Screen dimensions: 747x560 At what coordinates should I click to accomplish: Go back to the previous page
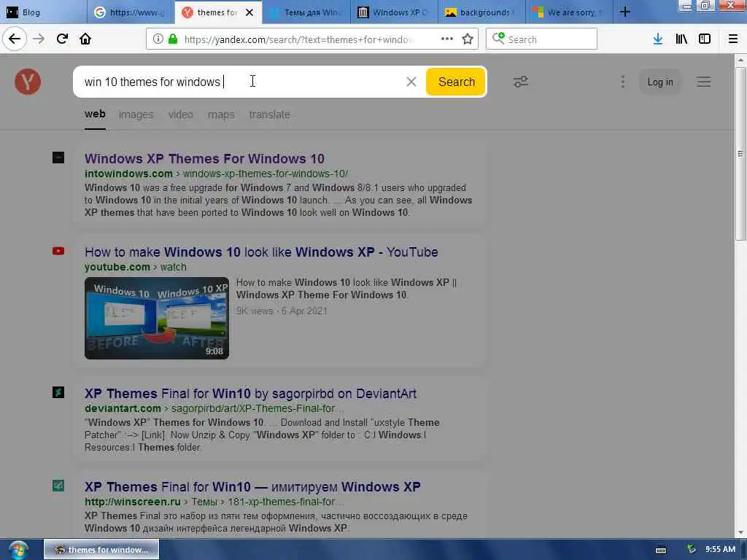(x=15, y=39)
